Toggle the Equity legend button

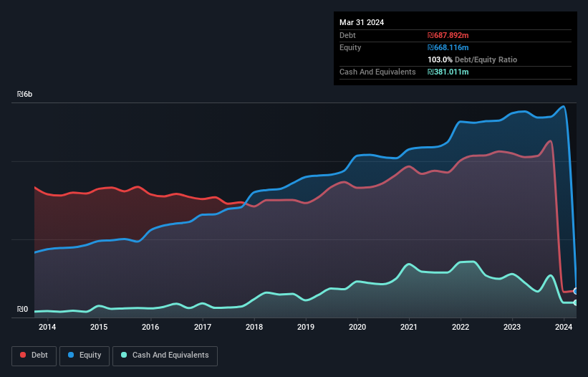[x=85, y=355]
